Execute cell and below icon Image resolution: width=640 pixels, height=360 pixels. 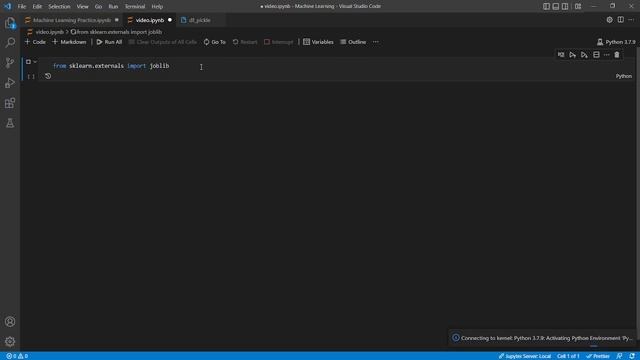coord(584,55)
